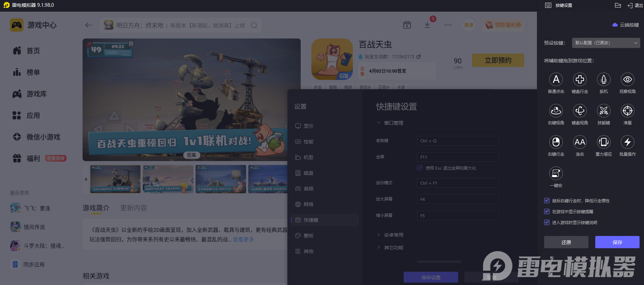
Task: Open 榜单 rankings in sidebar
Action: [x=26, y=72]
